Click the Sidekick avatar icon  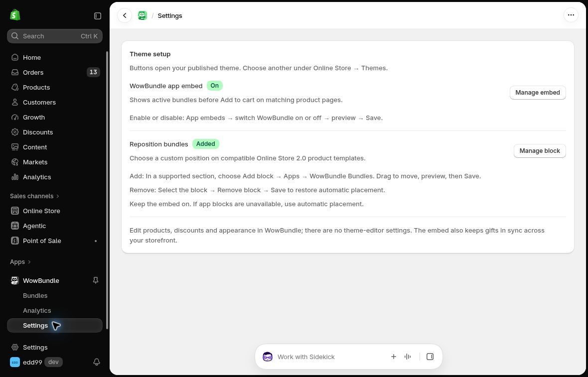point(268,357)
